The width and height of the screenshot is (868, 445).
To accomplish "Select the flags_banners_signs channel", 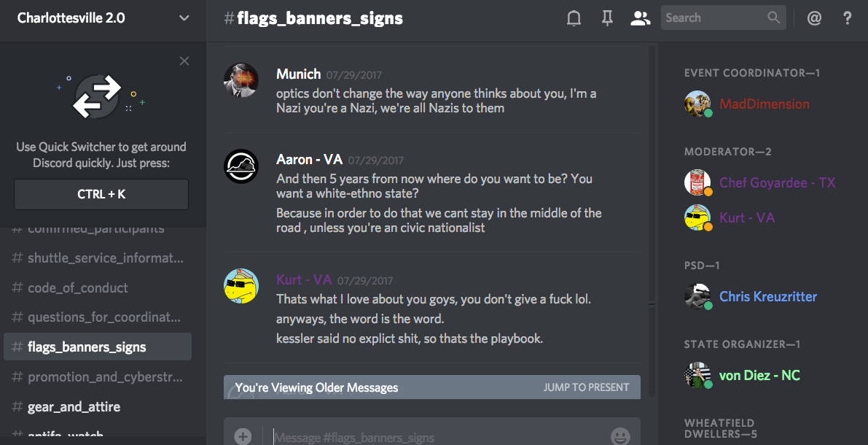I will tap(87, 347).
